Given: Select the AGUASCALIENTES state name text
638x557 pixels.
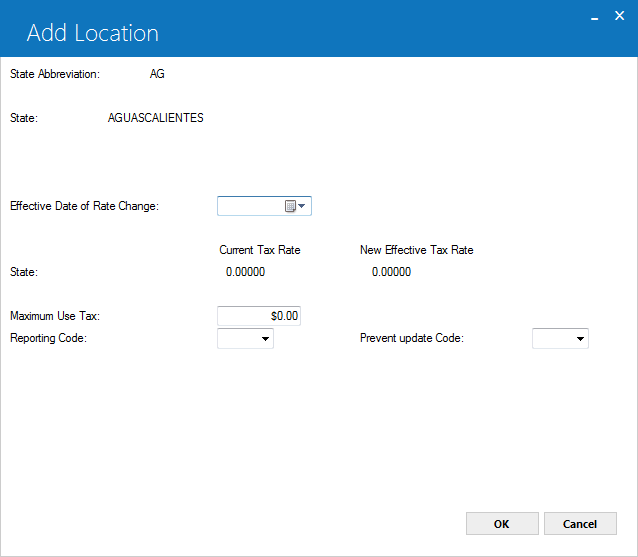Looking at the screenshot, I should click(x=155, y=118).
